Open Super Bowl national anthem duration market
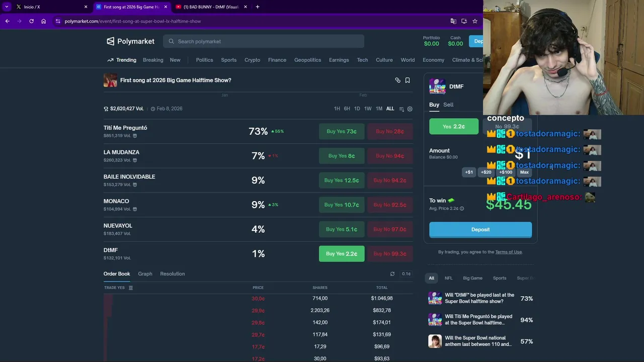644x362 pixels. (479, 341)
